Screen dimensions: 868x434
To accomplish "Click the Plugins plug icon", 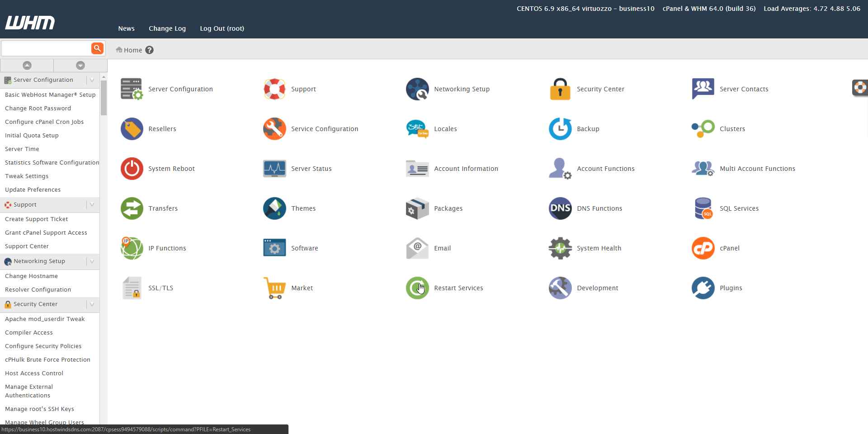I will coord(703,288).
